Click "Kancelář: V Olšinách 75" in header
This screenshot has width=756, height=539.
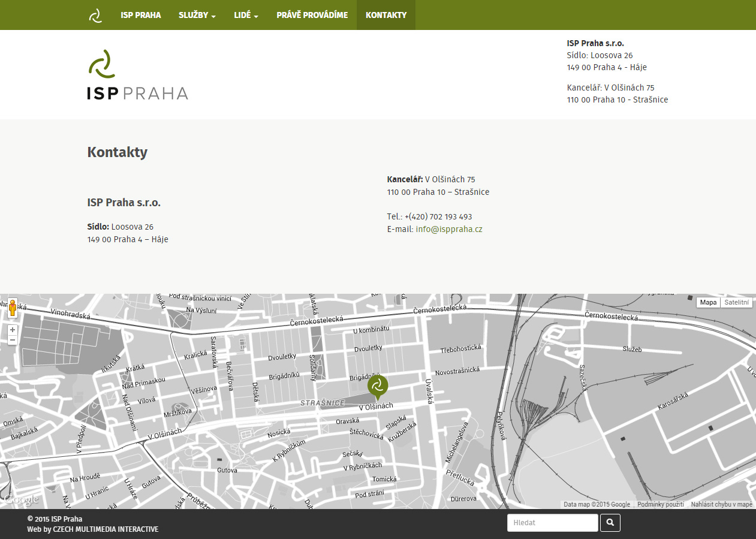point(611,88)
